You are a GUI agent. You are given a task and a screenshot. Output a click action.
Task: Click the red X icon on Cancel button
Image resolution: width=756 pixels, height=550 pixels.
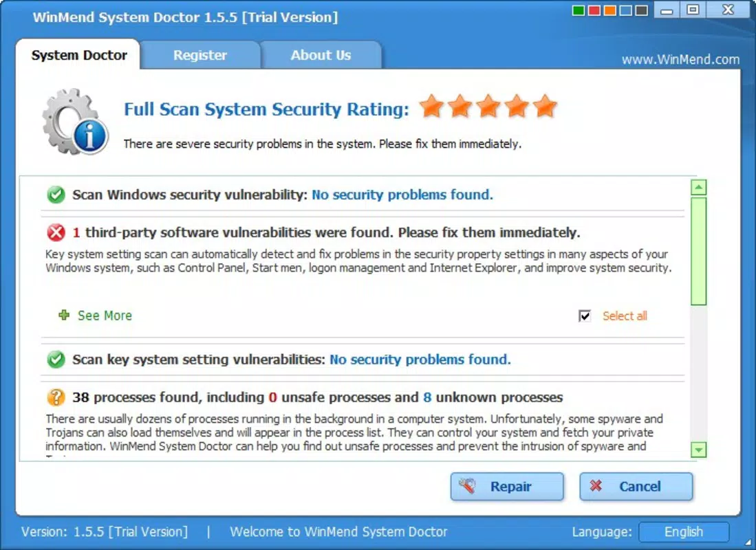pyautogui.click(x=596, y=485)
